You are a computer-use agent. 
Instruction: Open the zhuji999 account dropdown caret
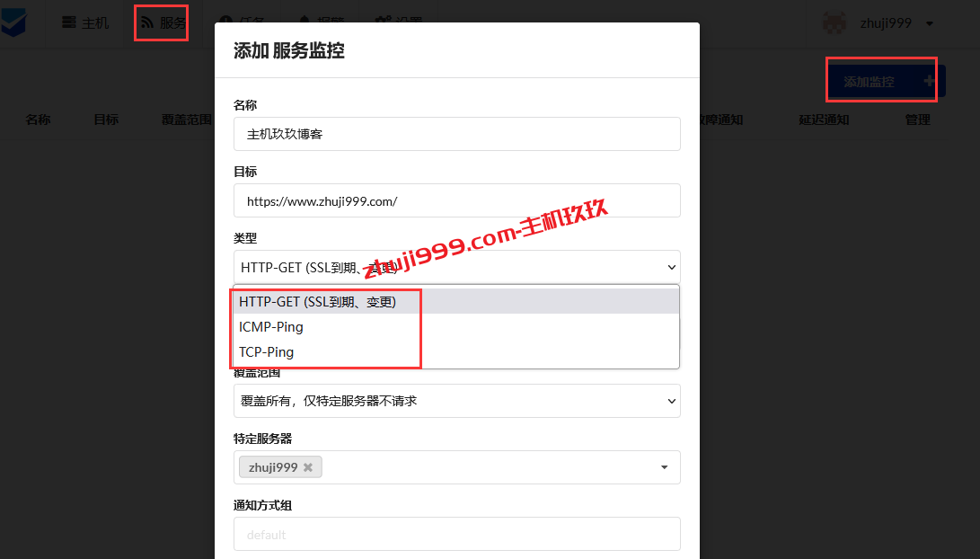pyautogui.click(x=930, y=23)
